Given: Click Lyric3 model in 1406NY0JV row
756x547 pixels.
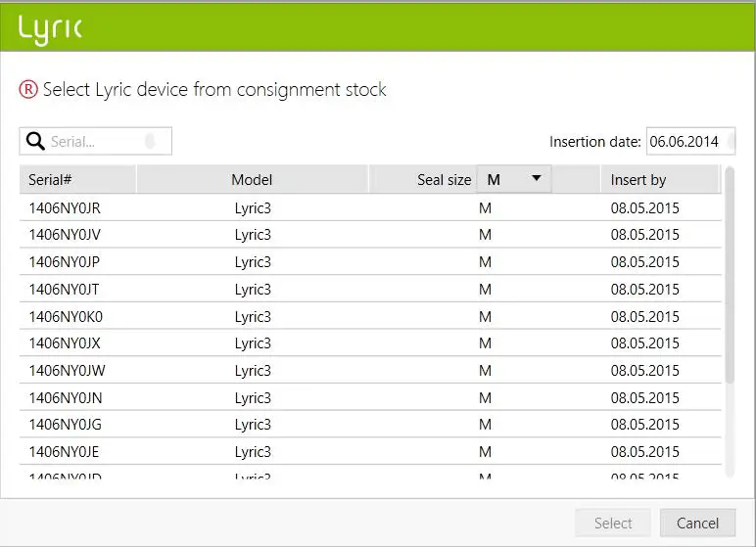Looking at the screenshot, I should click(253, 235).
